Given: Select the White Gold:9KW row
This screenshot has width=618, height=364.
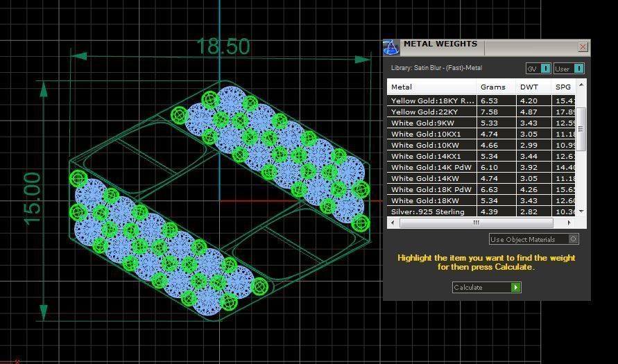Looking at the screenshot, I should point(481,123).
